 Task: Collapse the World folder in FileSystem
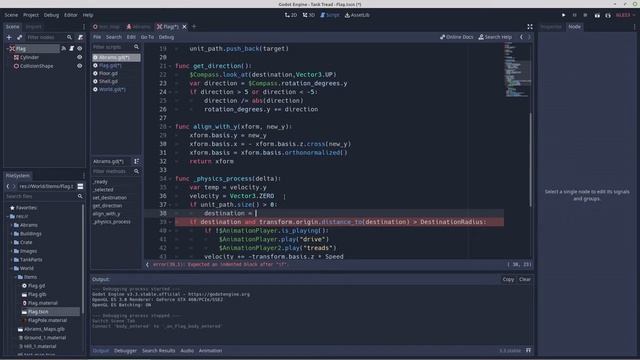[11, 269]
